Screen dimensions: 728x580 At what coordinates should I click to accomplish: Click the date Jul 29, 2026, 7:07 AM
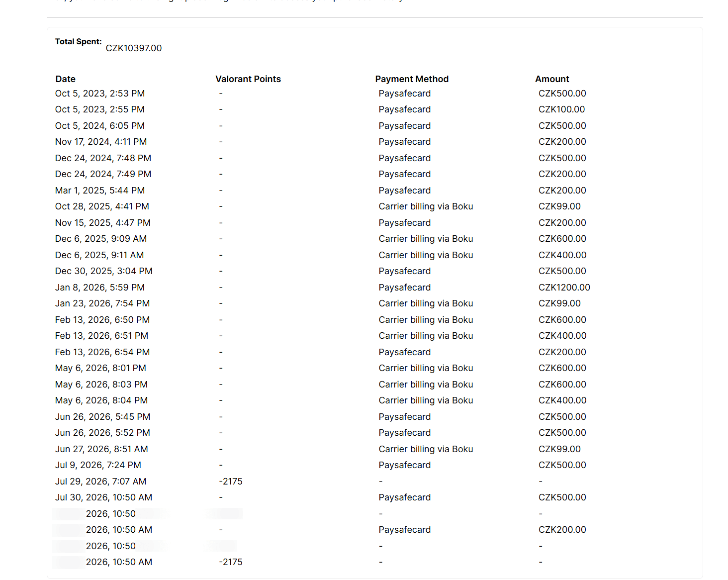[101, 482]
